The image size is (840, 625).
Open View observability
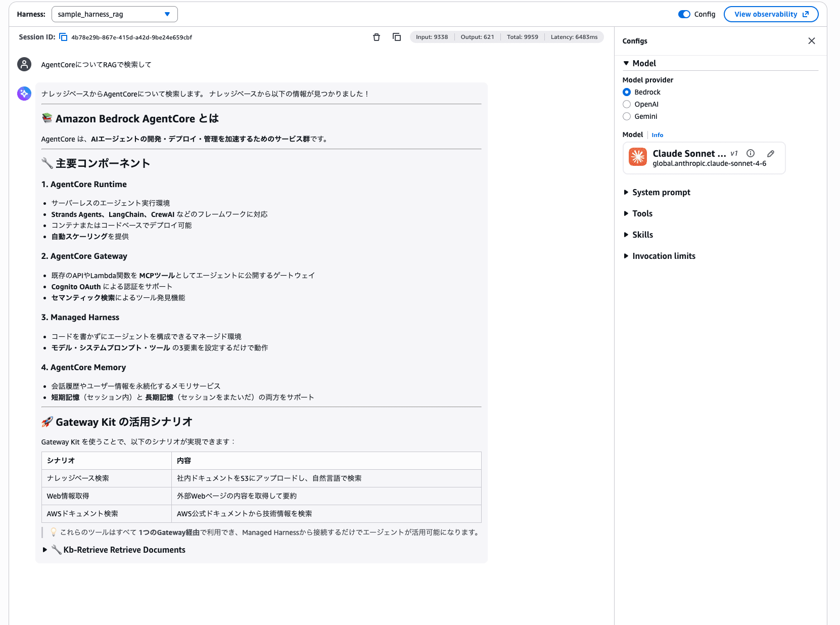coord(771,14)
